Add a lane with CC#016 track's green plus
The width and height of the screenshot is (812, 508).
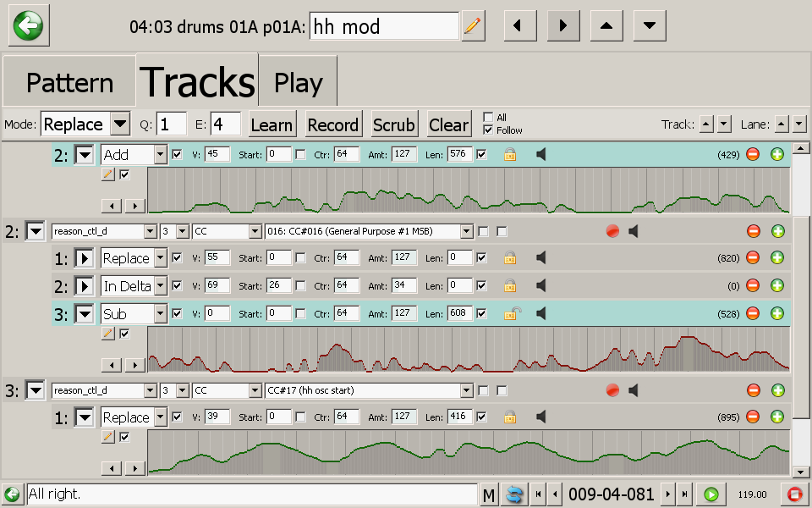[778, 231]
